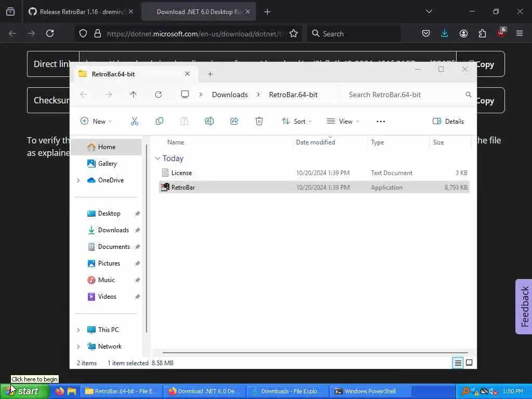Image resolution: width=532 pixels, height=399 pixels.
Task: Click the Copy icon in Explorer toolbar
Action: click(159, 121)
